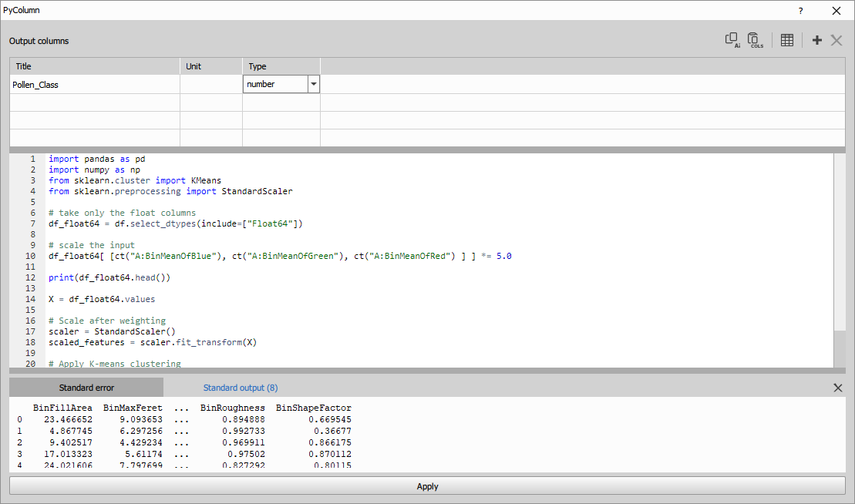The height and width of the screenshot is (504, 855).
Task: Close the Standard output panel
Action: pos(838,388)
